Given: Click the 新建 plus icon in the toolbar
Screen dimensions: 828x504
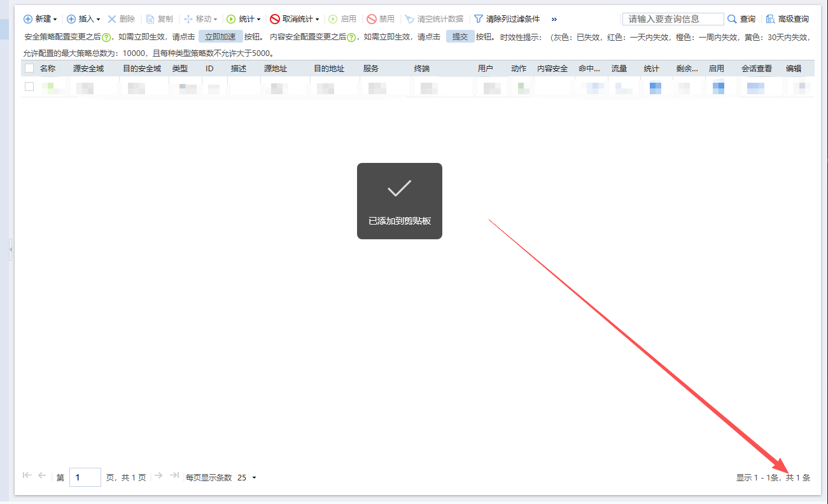Looking at the screenshot, I should 28,19.
